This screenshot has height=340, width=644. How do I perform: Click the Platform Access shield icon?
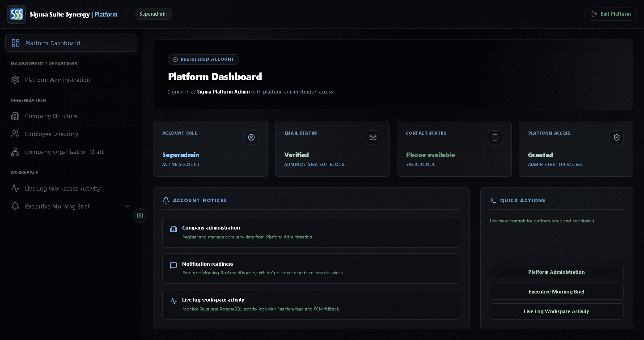(617, 137)
